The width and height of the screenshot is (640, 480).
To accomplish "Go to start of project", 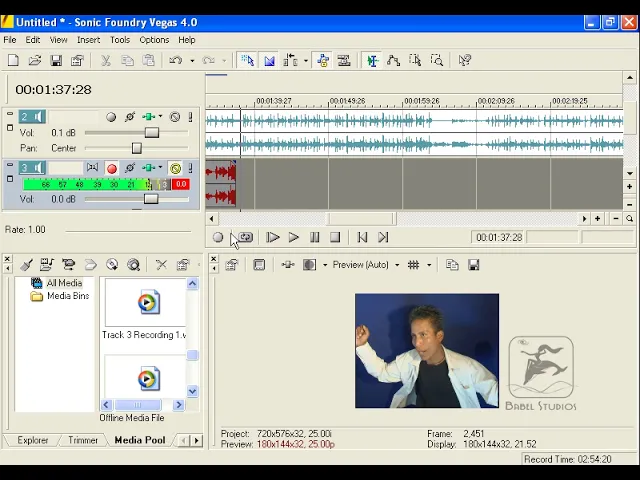I will point(362,237).
